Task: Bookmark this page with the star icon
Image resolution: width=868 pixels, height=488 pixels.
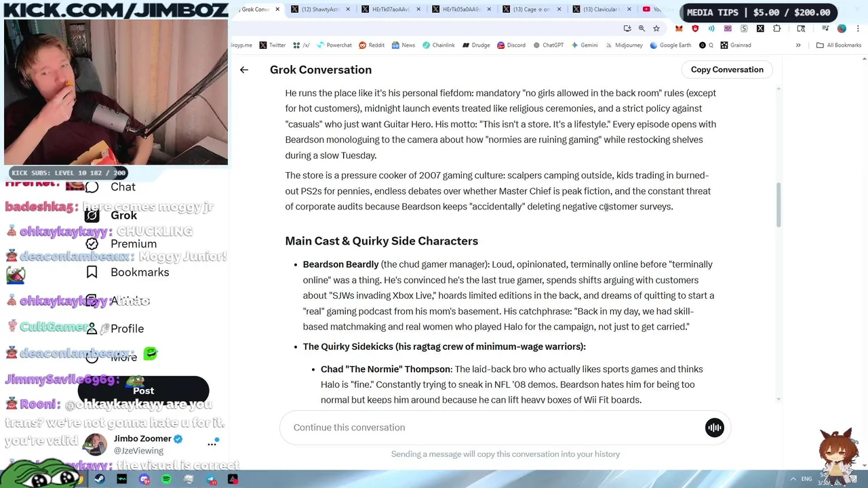Action: coord(656,28)
